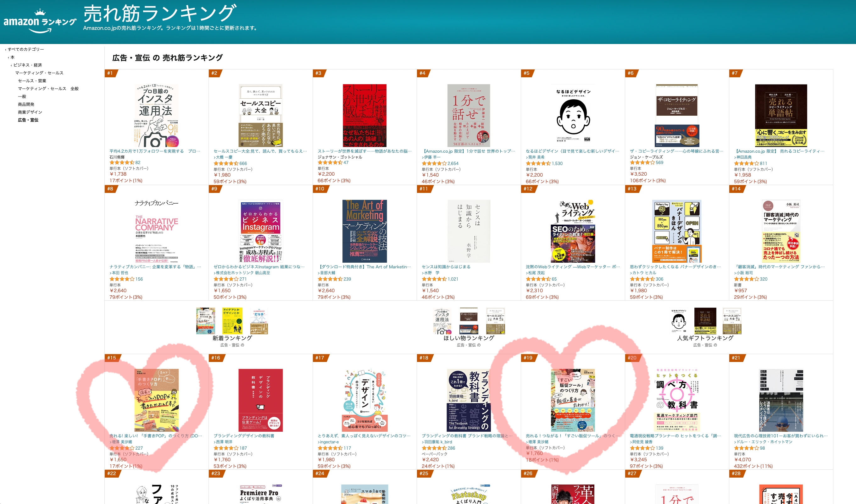Click the Amazon ランキング logo
Viewport: 856px width, 504px height.
40,21
